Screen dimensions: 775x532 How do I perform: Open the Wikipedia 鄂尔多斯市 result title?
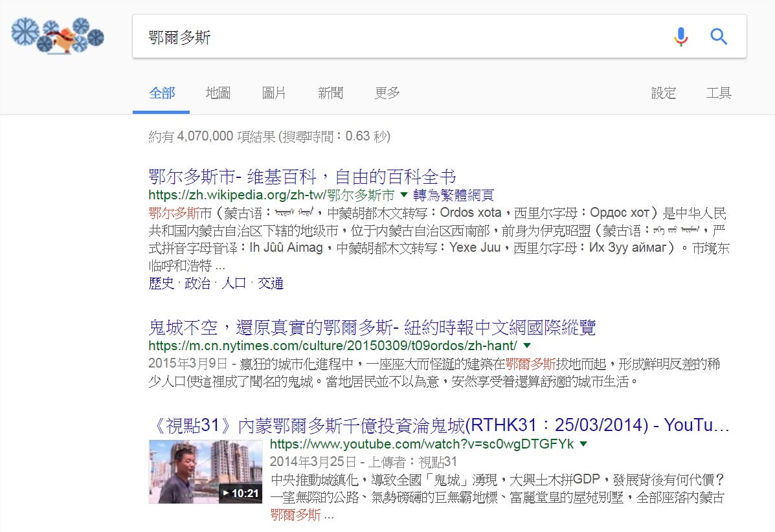coord(302,176)
